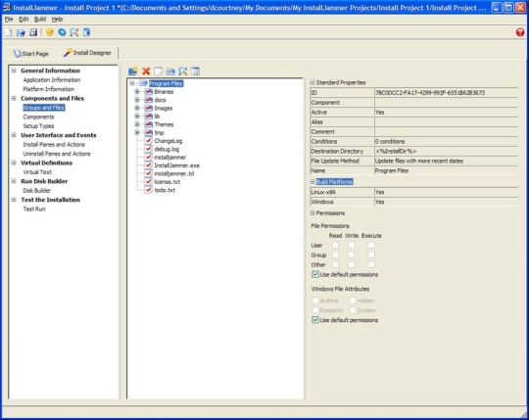
Task: Collapse the General Information section
Action: point(14,70)
